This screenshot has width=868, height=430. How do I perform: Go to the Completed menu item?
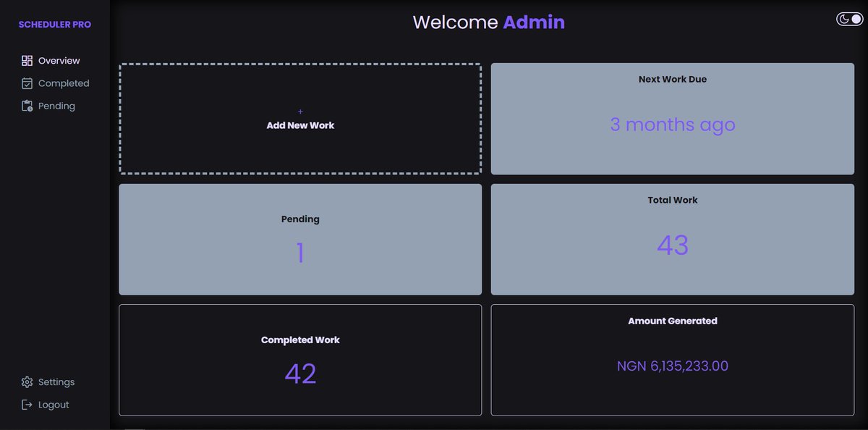tap(55, 83)
